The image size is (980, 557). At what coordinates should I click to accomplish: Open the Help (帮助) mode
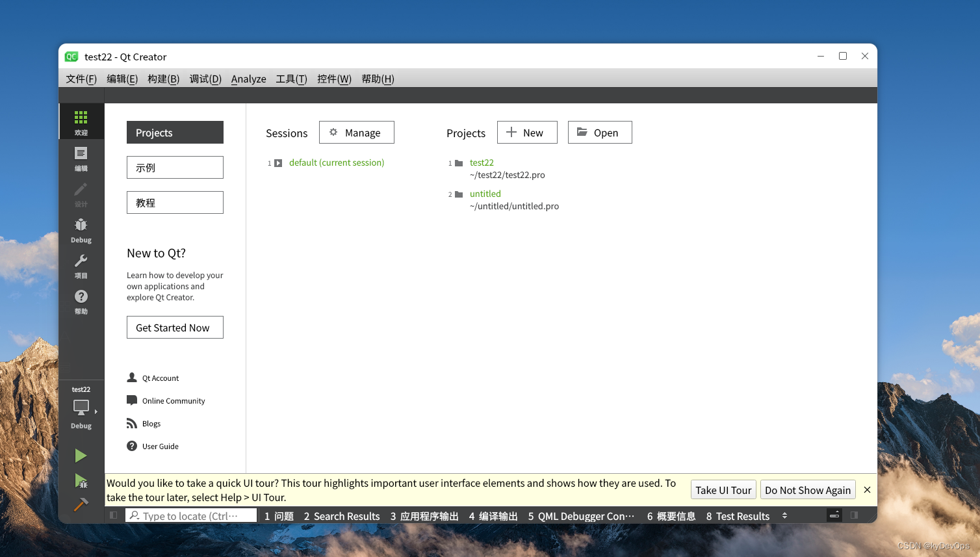pos(81,301)
